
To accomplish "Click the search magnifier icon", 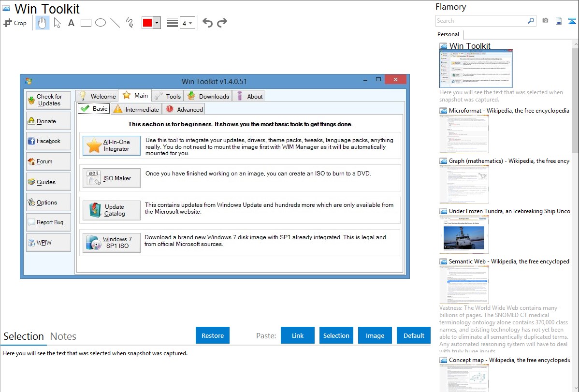I will click(531, 21).
